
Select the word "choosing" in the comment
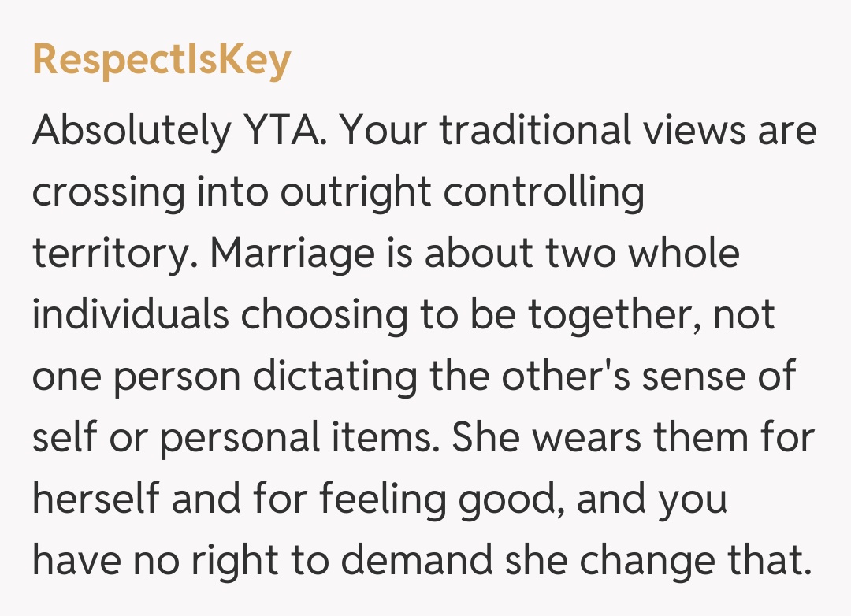322,316
